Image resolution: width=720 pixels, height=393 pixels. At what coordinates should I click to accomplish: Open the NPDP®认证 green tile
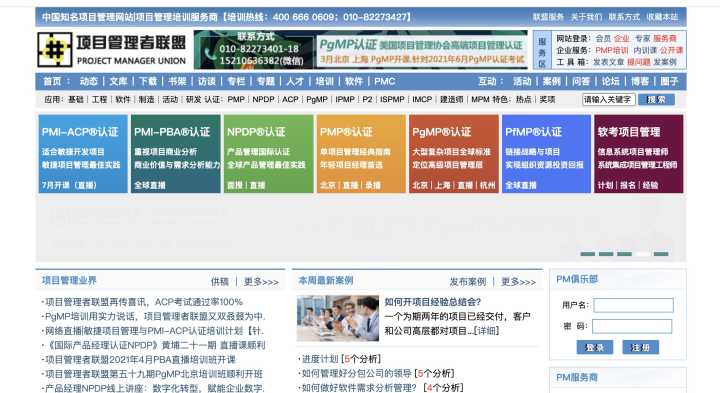pos(269,154)
